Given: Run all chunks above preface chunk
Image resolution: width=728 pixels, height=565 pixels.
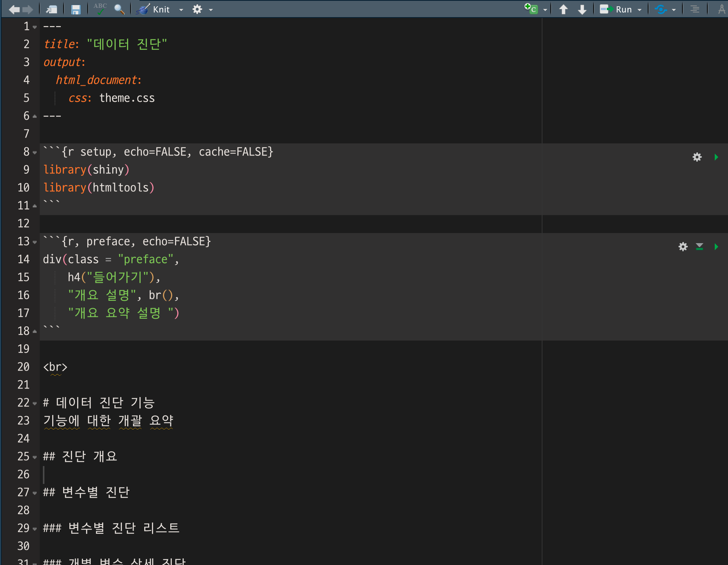Looking at the screenshot, I should tap(700, 247).
